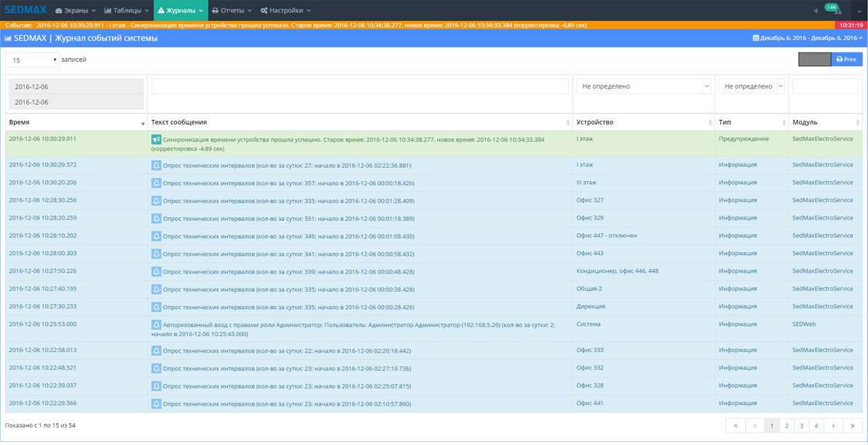Click the message text filter input field

(x=359, y=87)
